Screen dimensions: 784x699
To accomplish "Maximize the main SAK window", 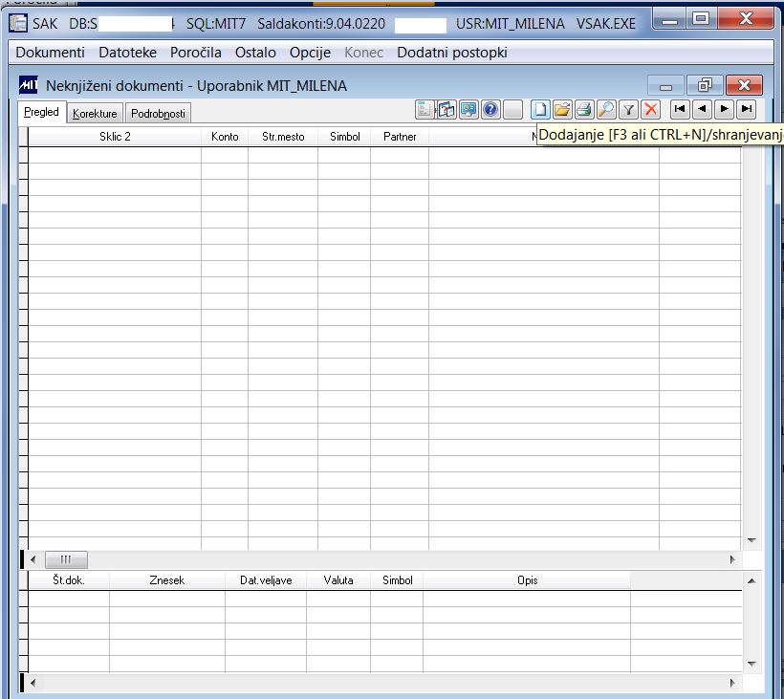I will coord(701,19).
